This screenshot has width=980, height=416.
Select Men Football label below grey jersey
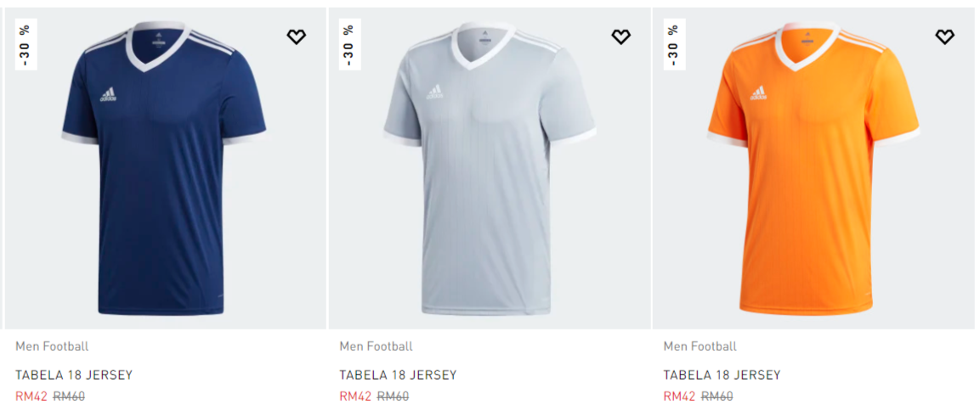click(x=376, y=346)
